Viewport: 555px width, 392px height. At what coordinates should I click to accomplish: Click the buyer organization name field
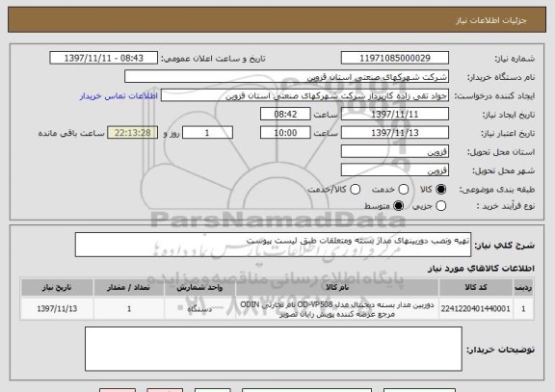(x=287, y=77)
